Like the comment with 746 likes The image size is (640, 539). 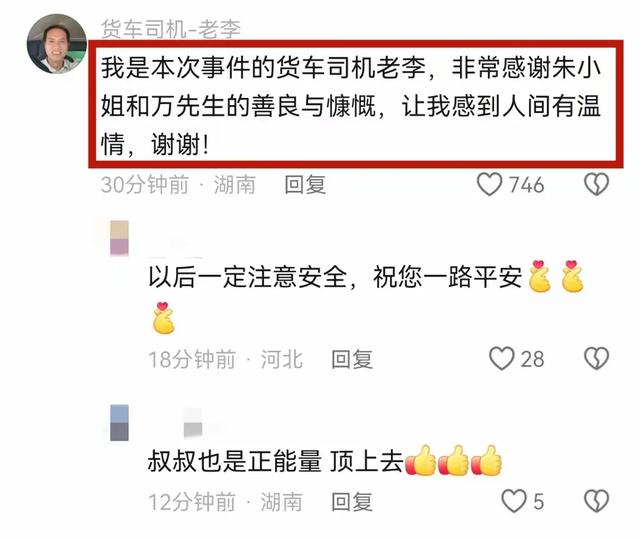(x=489, y=184)
